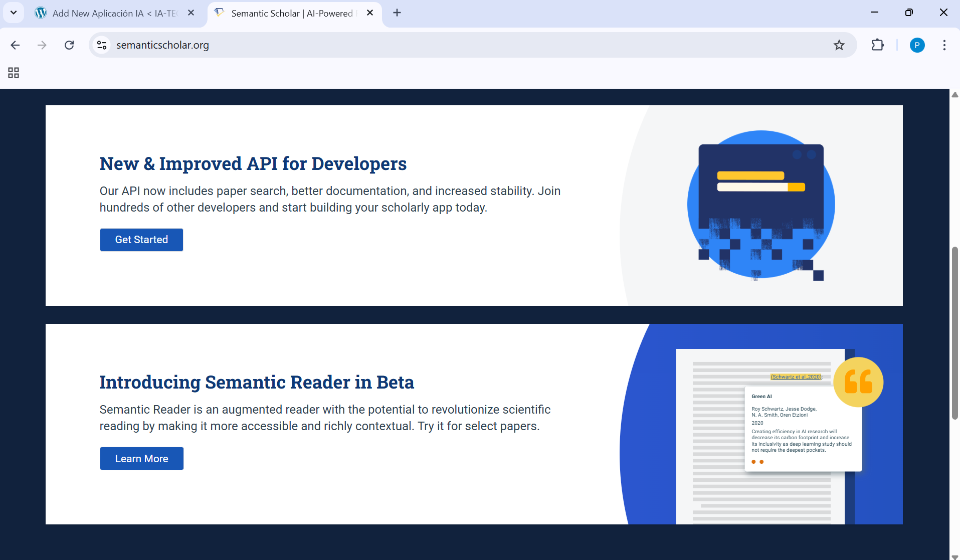
Task: Open the apps grid in bookmarks bar
Action: pos(14,73)
